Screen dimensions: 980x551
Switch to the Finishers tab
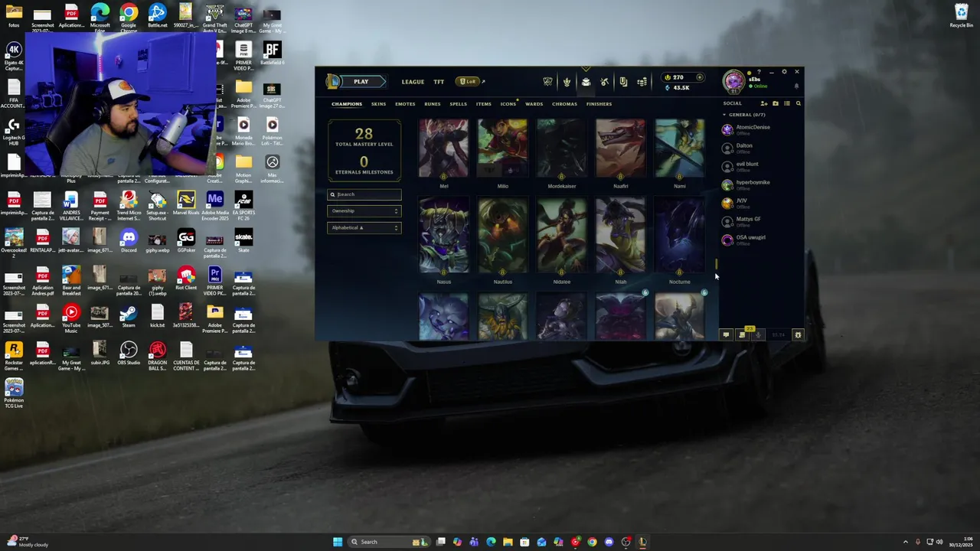coord(599,104)
